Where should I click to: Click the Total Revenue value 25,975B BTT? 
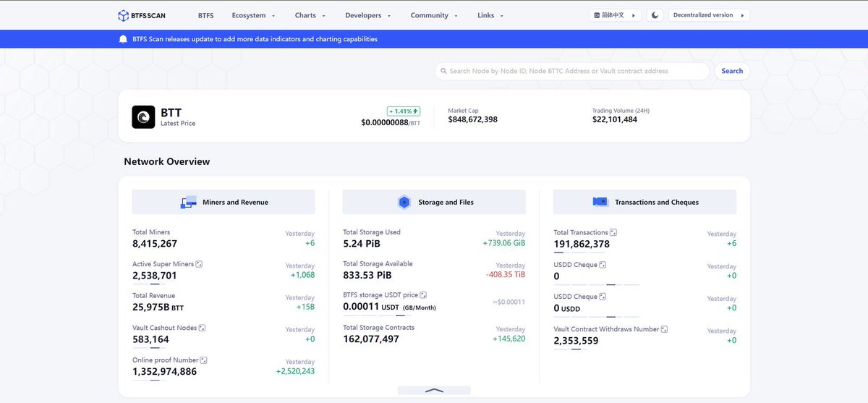coord(158,307)
